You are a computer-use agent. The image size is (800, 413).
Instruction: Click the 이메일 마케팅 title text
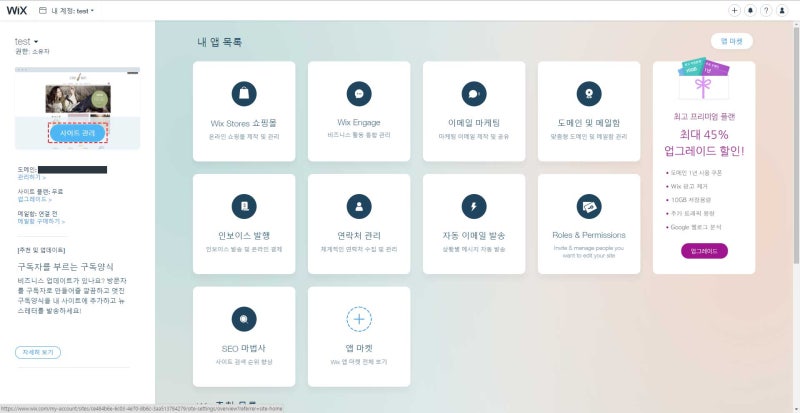pyautogui.click(x=474, y=124)
